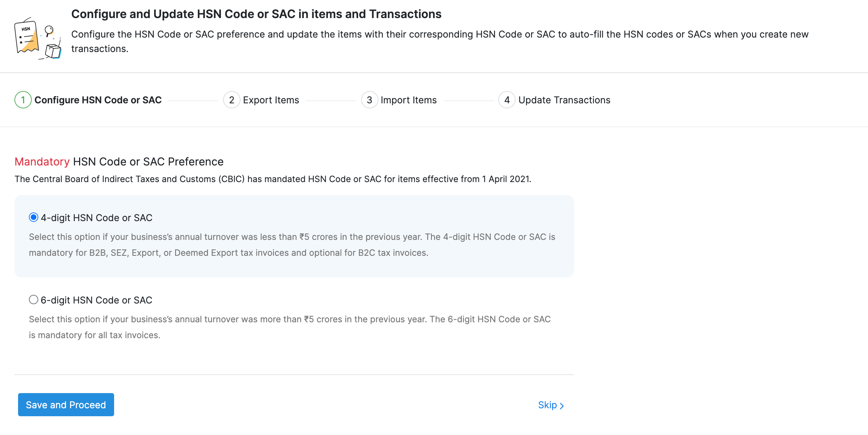The height and width of the screenshot is (435, 868).
Task: Click the Skip link
Action: pos(547,405)
